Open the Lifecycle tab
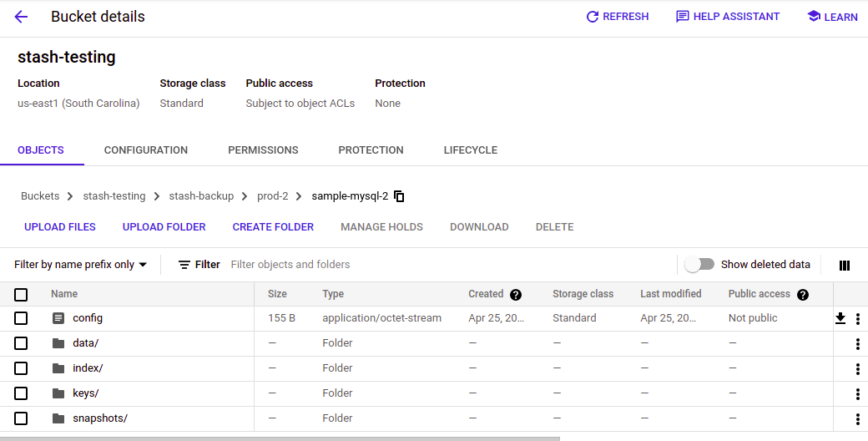Screen dimensions: 868x441 click(470, 150)
